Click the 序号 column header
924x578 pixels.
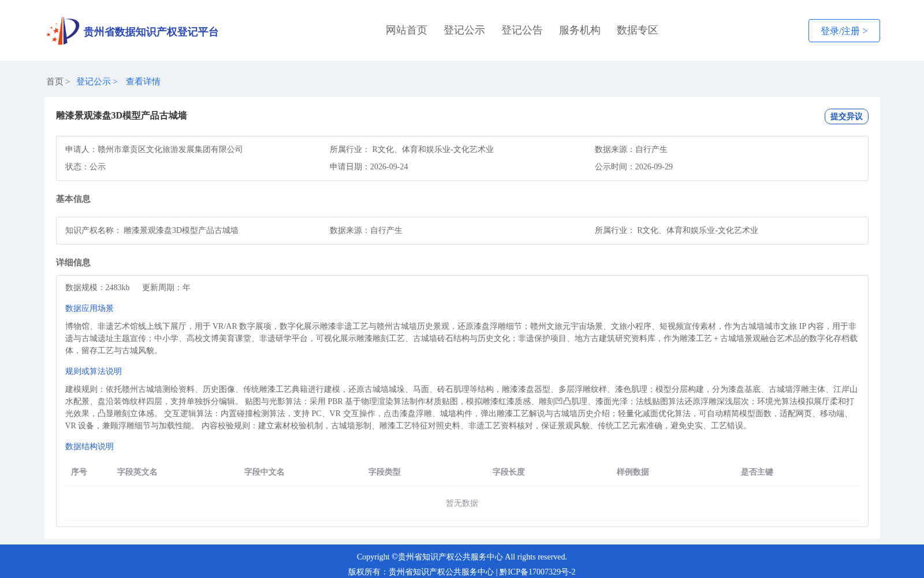79,472
